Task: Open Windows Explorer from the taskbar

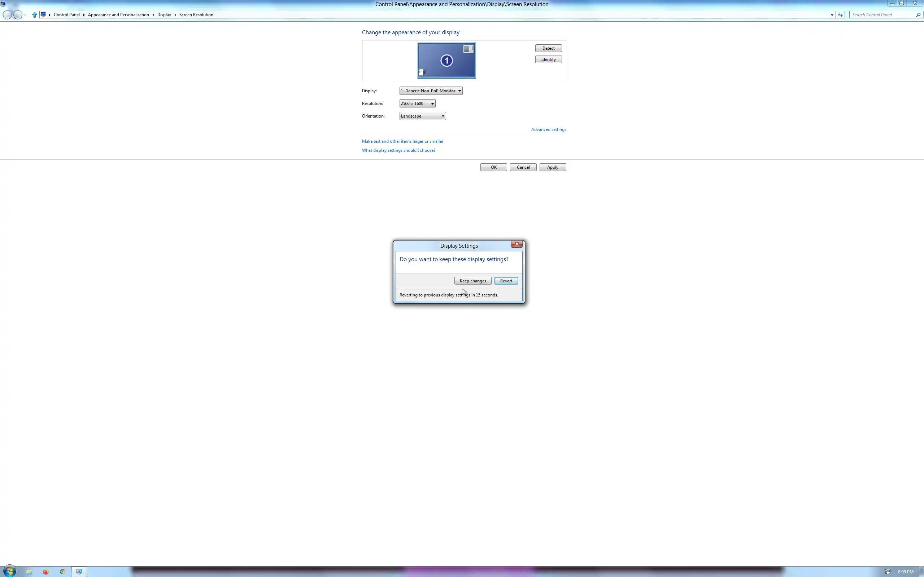Action: 29,572
